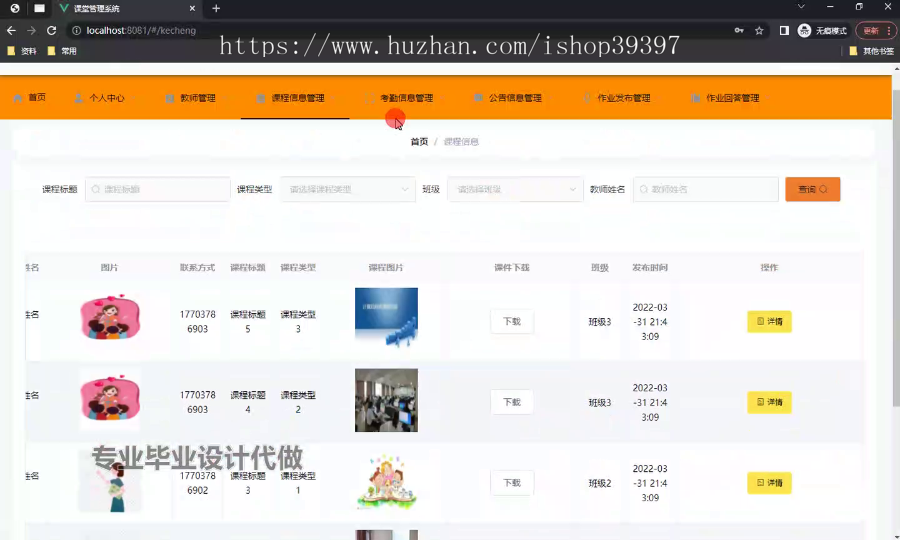Click the 联系方式 column header
Screen dimensions: 900x540
[x=197, y=267]
